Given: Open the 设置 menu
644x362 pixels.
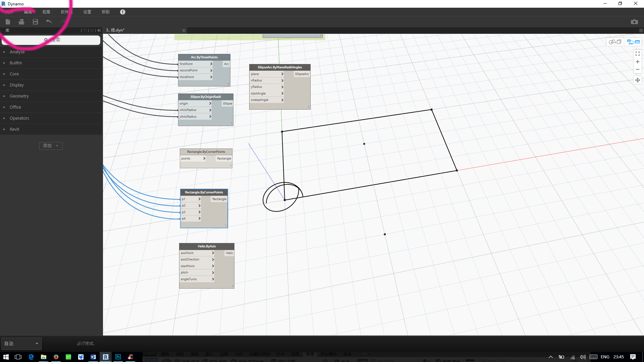Looking at the screenshot, I should [x=87, y=12].
